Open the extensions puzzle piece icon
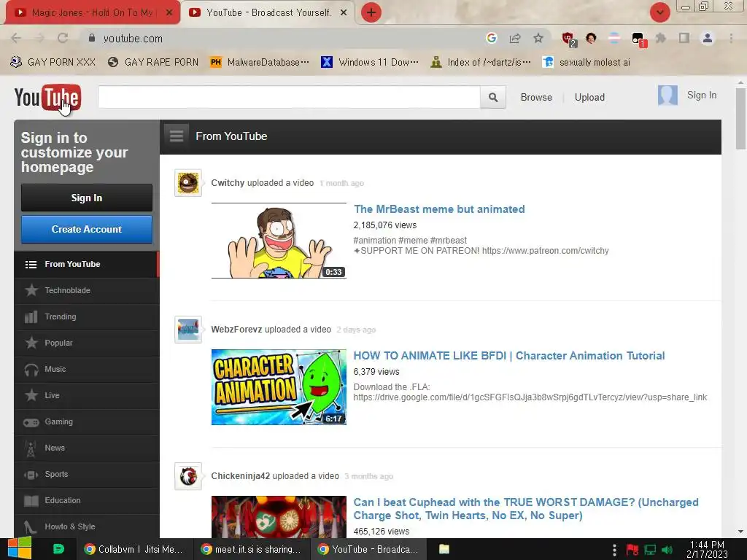747x560 pixels. point(661,38)
